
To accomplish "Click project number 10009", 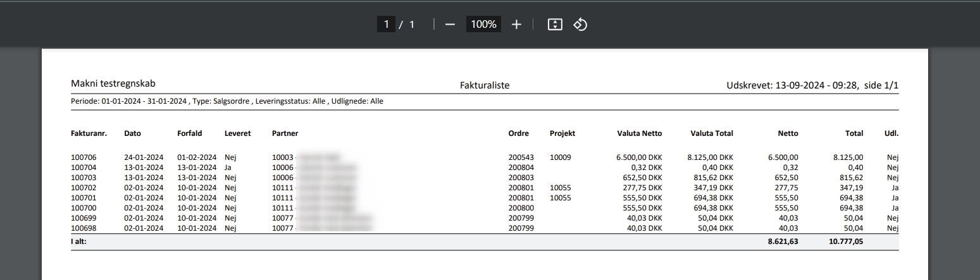I will pos(560,157).
